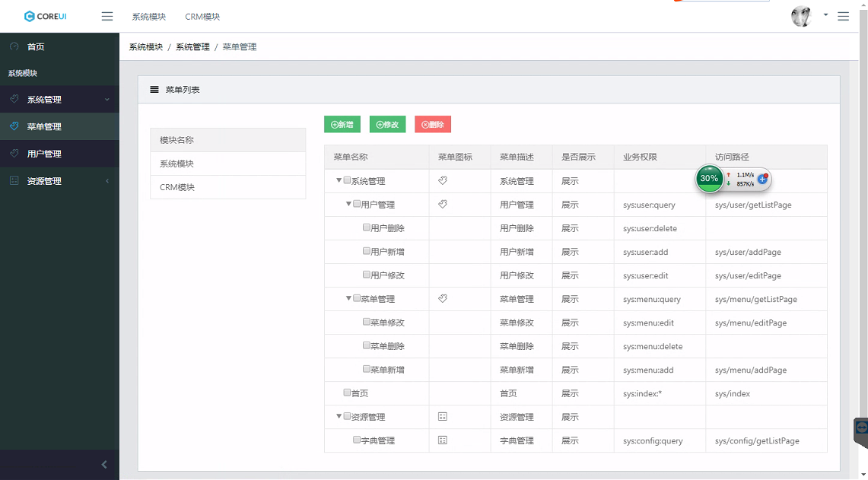The image size is (868, 480).
Task: Open the right-side panel menu icon
Action: point(843,16)
